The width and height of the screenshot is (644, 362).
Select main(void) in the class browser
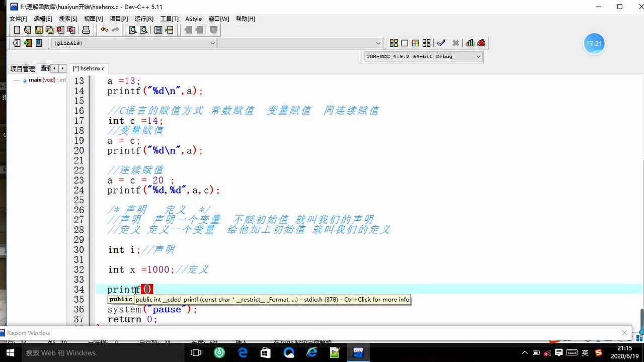tap(44, 80)
